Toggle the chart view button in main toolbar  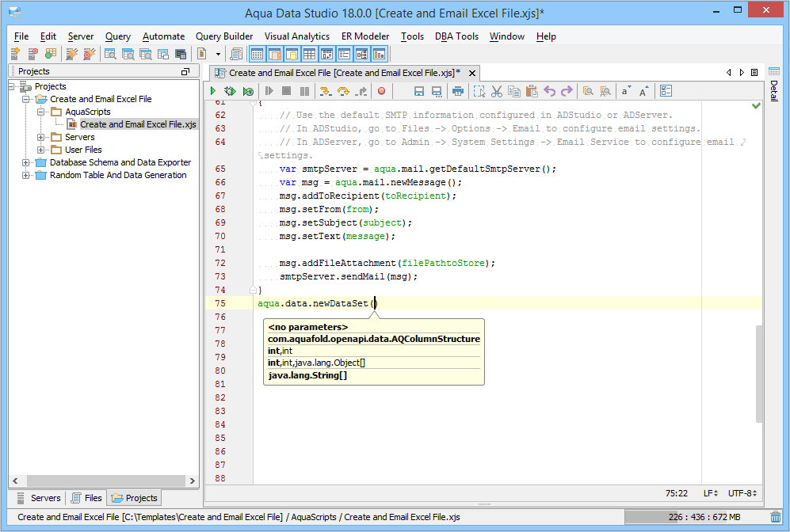point(380,54)
